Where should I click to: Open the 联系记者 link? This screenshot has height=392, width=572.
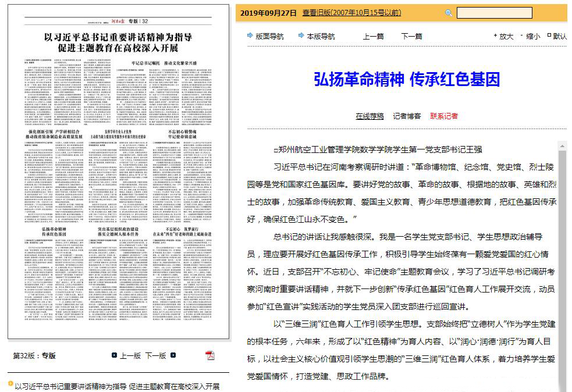[444, 116]
